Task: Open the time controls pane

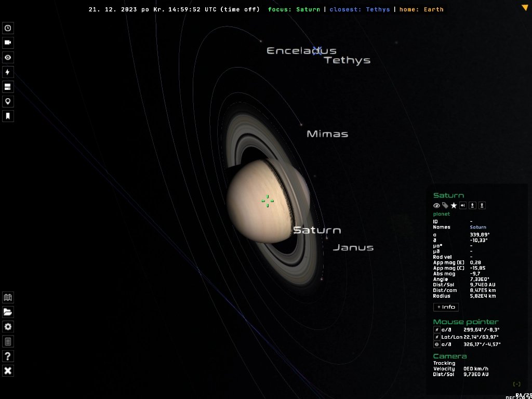Action: click(8, 28)
